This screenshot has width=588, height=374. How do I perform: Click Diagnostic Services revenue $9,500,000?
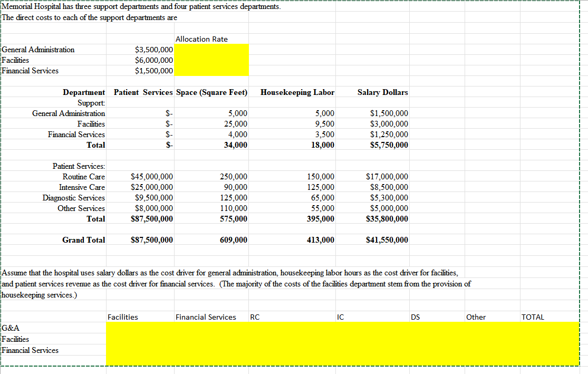pos(154,197)
